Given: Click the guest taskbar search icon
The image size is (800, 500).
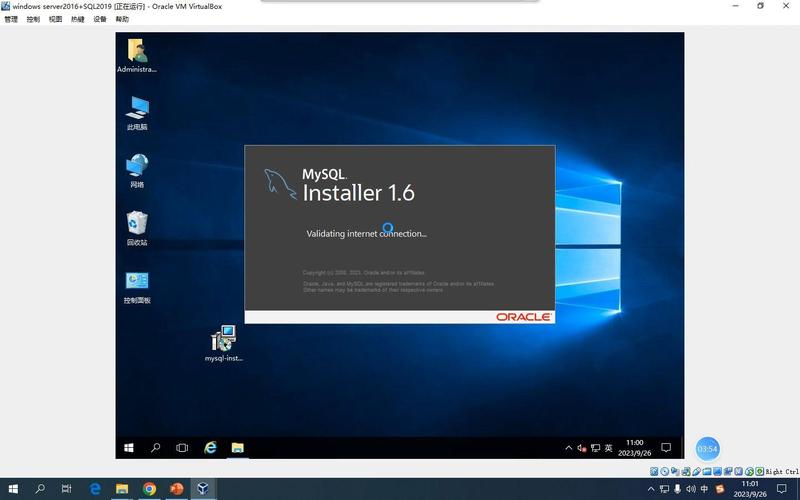Looking at the screenshot, I should (155, 448).
